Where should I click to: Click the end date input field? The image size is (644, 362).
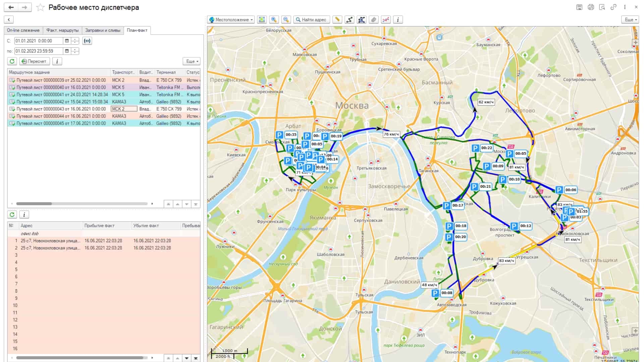coord(39,51)
